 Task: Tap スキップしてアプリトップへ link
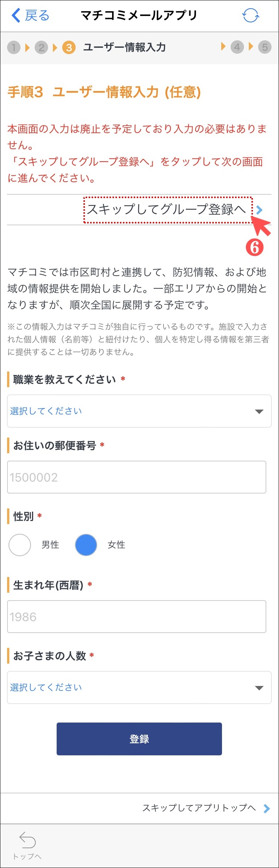coord(199,808)
